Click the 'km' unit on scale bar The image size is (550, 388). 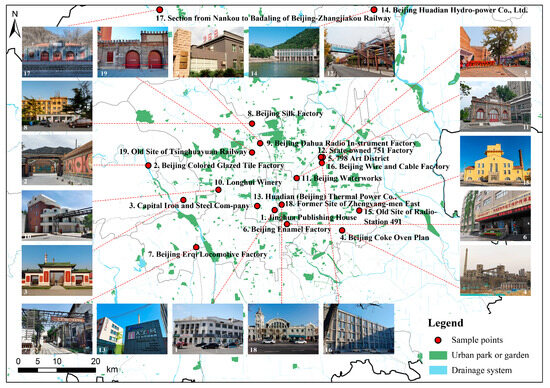(x=112, y=369)
